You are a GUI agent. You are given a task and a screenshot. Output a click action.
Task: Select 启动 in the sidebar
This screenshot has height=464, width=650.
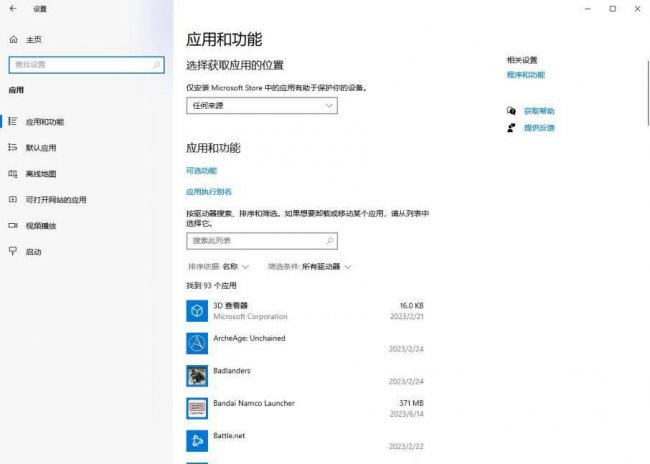coord(87,252)
